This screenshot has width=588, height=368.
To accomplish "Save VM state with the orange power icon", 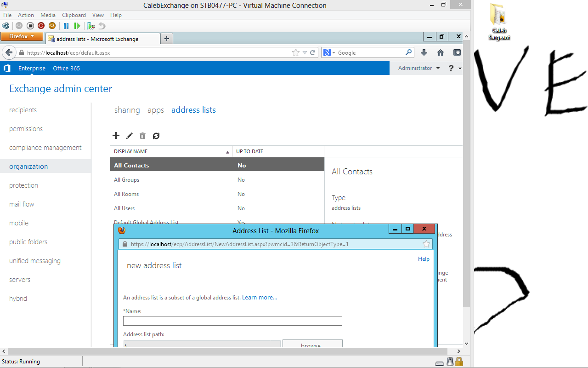I will click(x=52, y=26).
